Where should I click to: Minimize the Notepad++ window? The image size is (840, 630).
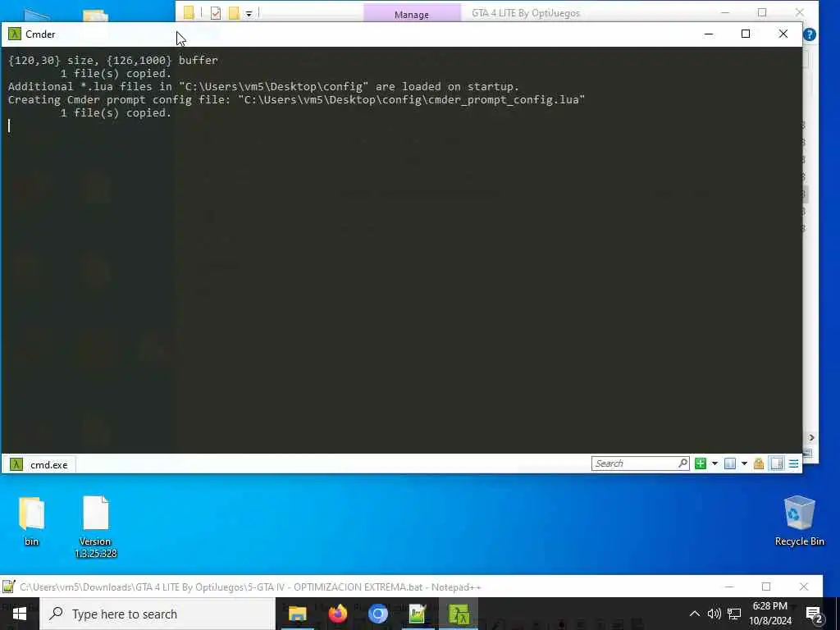pos(729,587)
